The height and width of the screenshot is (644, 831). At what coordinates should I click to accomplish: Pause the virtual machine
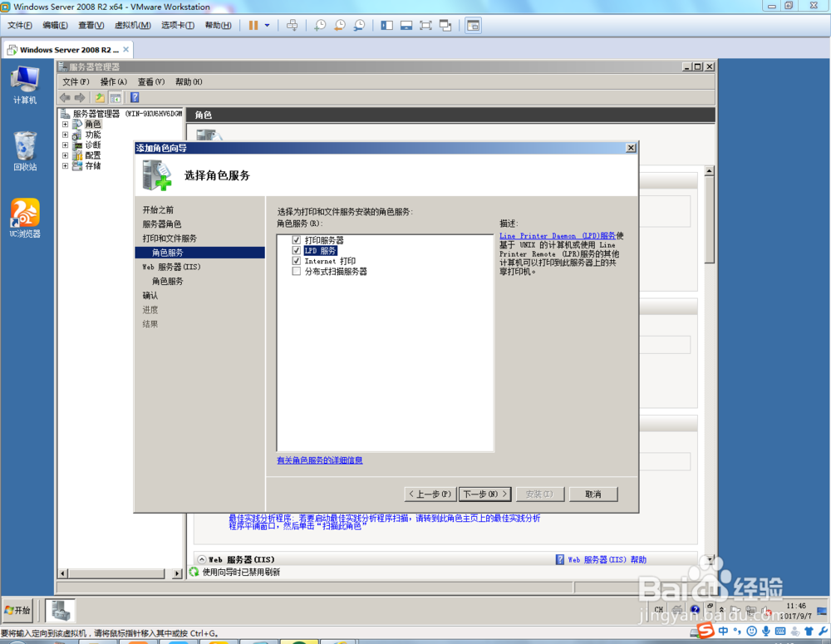pyautogui.click(x=253, y=26)
